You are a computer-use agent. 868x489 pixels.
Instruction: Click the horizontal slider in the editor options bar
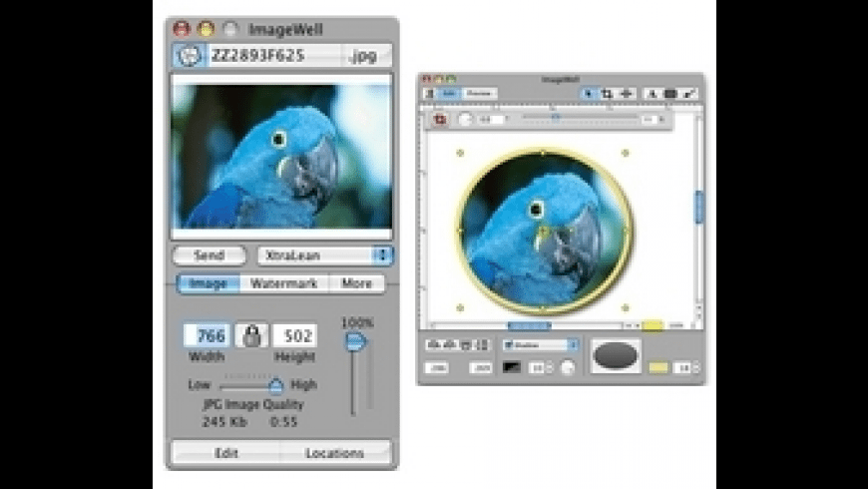[x=579, y=118]
